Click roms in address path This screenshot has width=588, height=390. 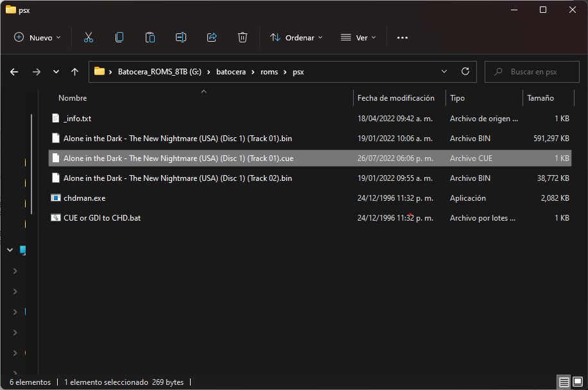[x=269, y=72]
